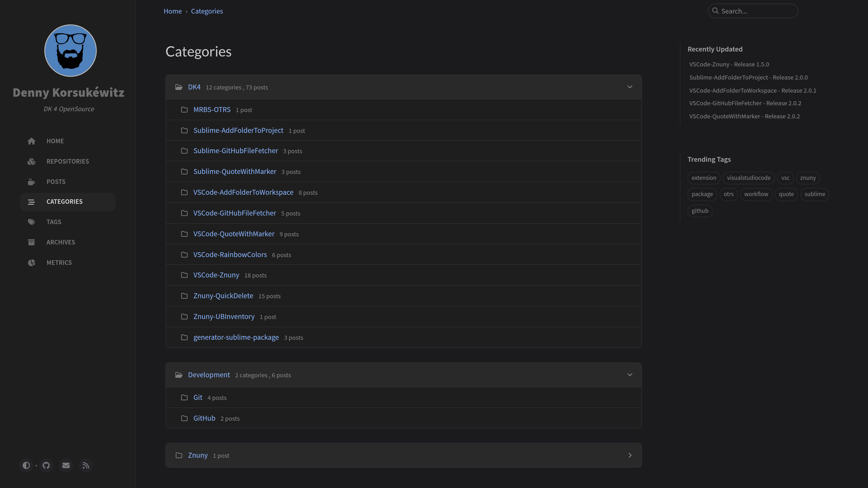Image resolution: width=868 pixels, height=488 pixels.
Task: Open the Sublime-AddFolderToProject category
Action: (x=238, y=130)
